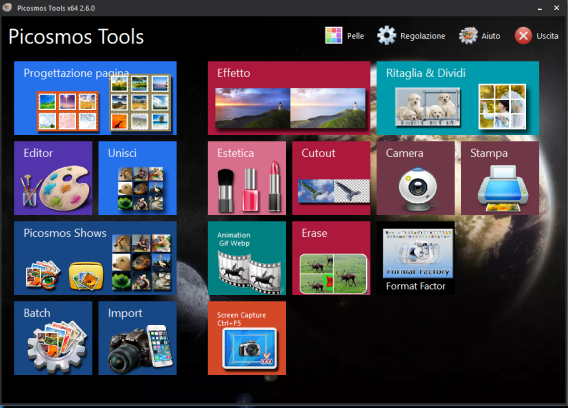
Task: Open the Camera webcam tile
Action: (415, 178)
